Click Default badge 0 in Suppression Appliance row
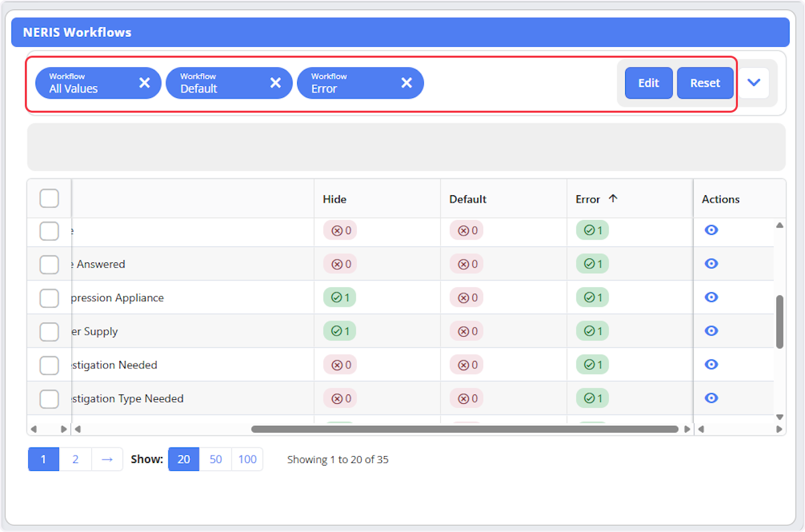The image size is (805, 532). (x=466, y=297)
